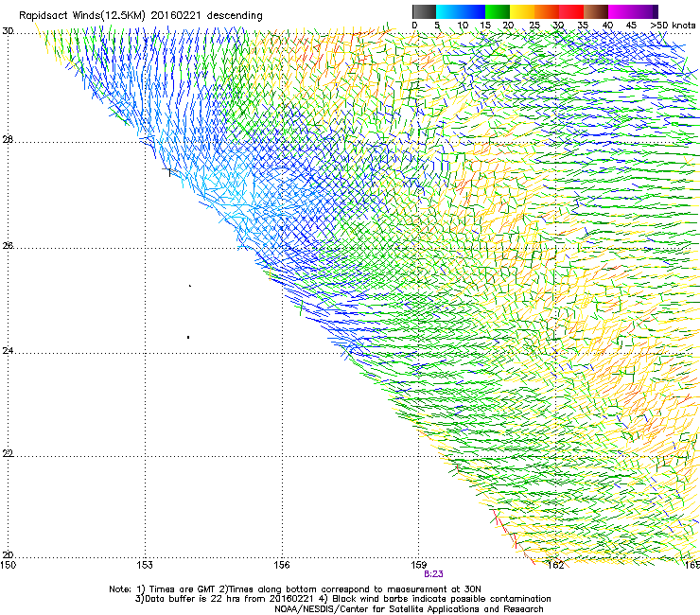Click the latitude label '26'
Image resolution: width=700 pixels, height=615 pixels.
pos(8,245)
